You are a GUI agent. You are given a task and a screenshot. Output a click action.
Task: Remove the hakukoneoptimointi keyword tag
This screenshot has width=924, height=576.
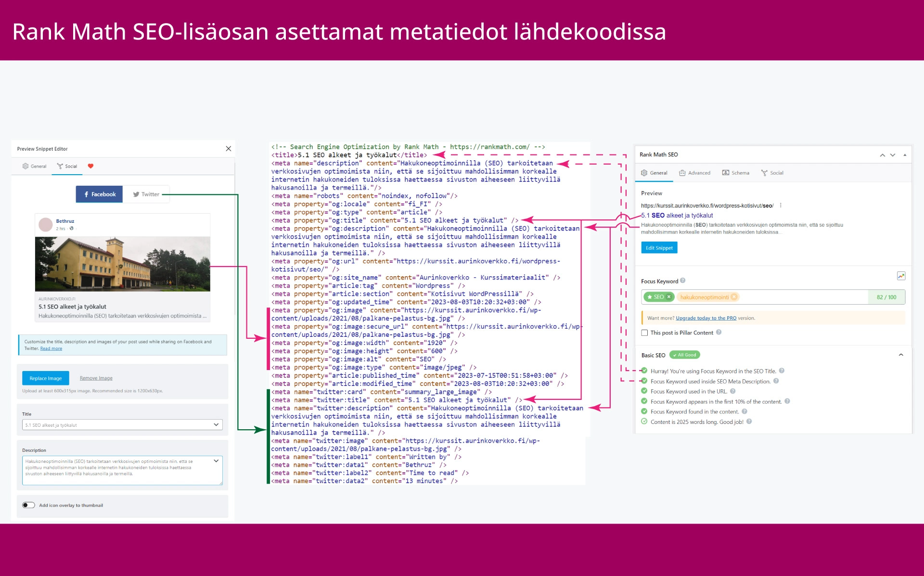click(734, 297)
